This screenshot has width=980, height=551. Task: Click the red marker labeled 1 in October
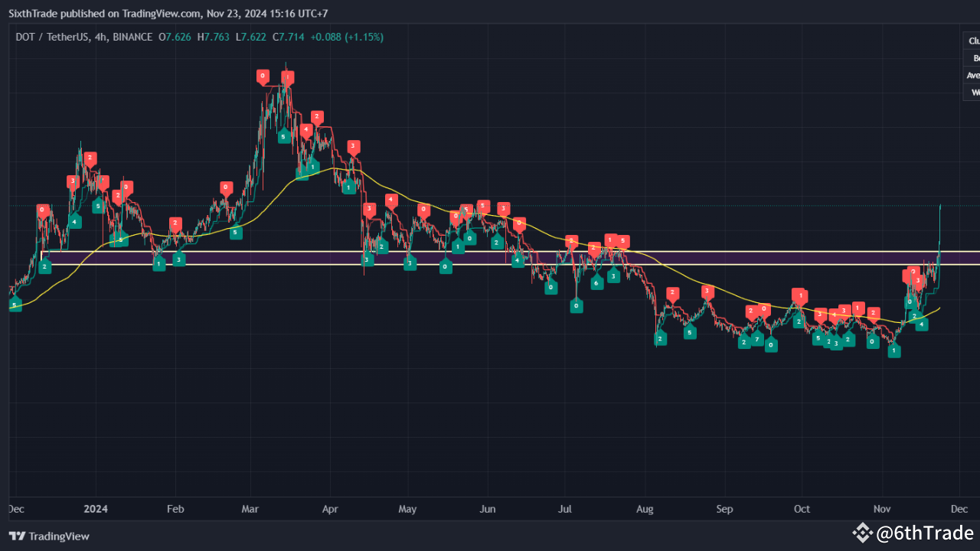point(799,294)
